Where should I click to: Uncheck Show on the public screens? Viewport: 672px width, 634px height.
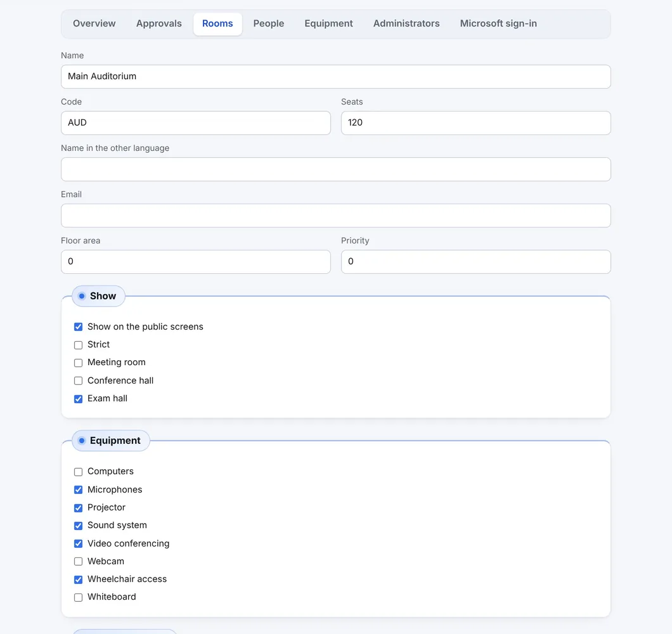[x=78, y=327]
